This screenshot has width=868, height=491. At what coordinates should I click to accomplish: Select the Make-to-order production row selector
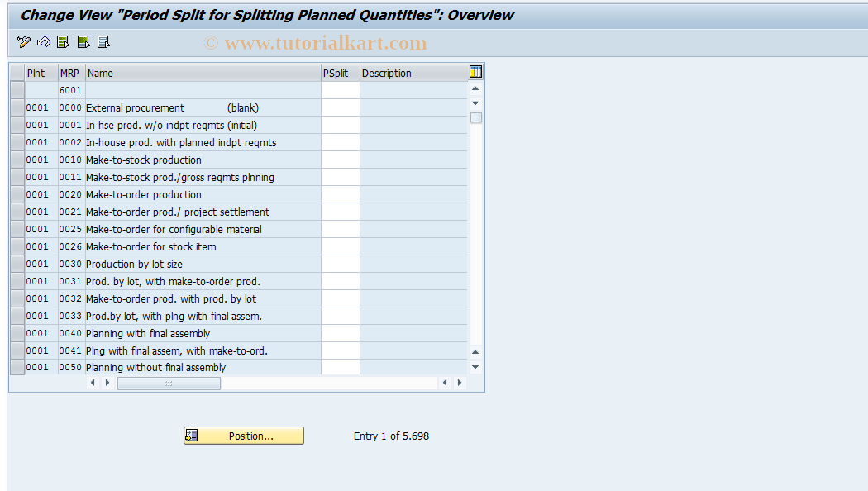17,194
